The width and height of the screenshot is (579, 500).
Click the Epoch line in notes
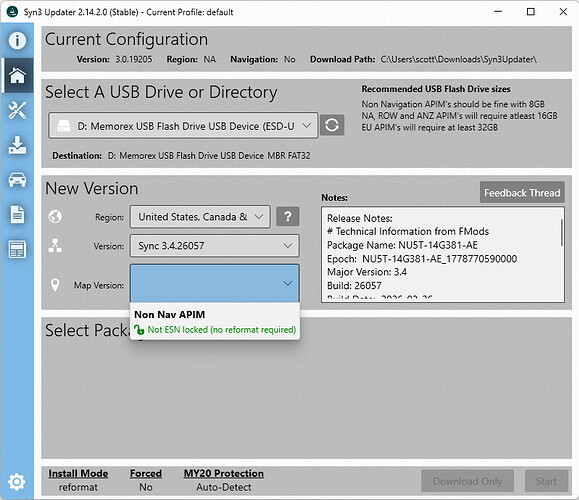[x=422, y=259]
